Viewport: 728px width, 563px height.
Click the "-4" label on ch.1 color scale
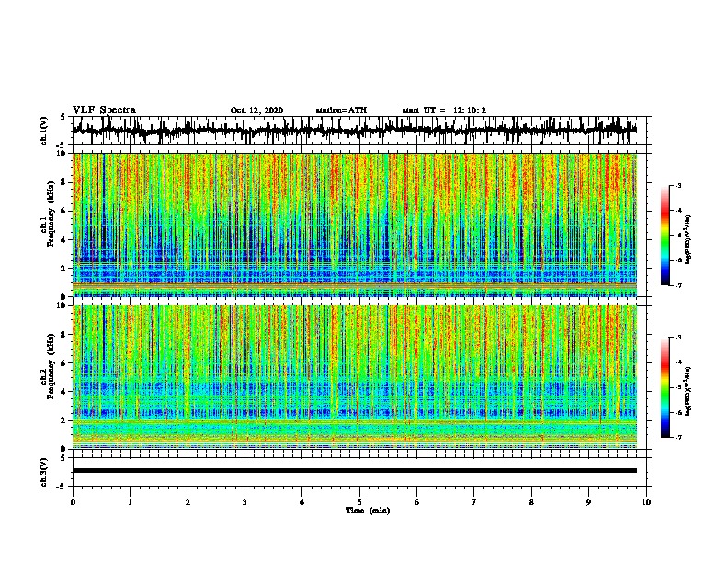tap(677, 211)
